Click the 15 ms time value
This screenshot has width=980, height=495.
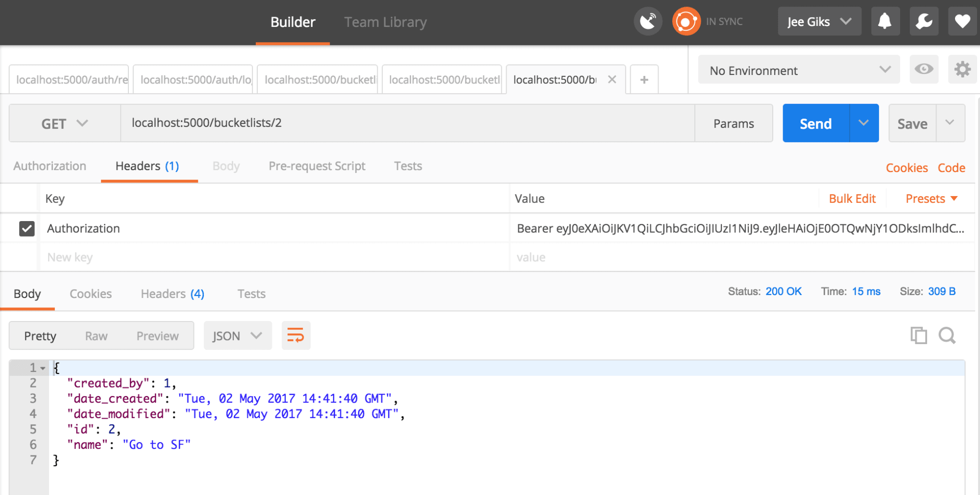tap(866, 291)
